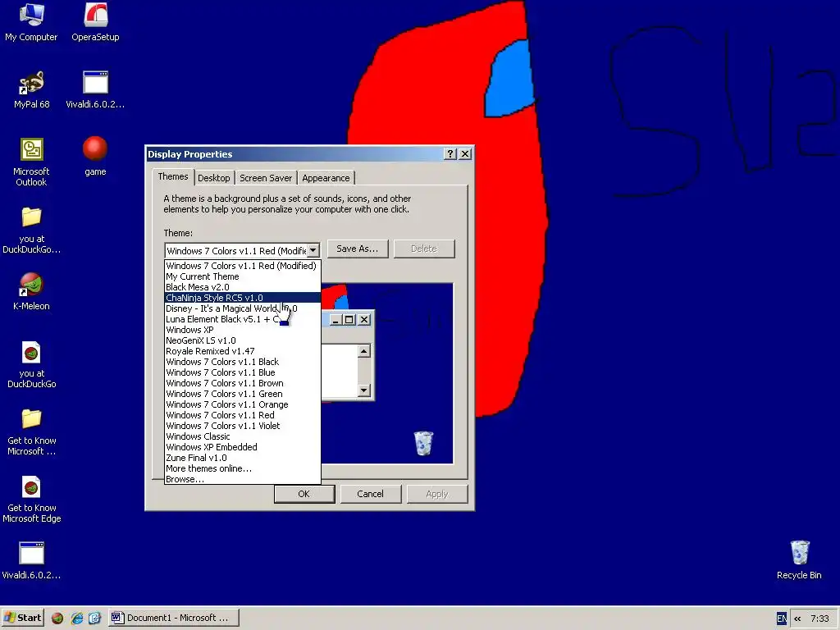
Task: Open the Appearance tab
Action: 326,178
